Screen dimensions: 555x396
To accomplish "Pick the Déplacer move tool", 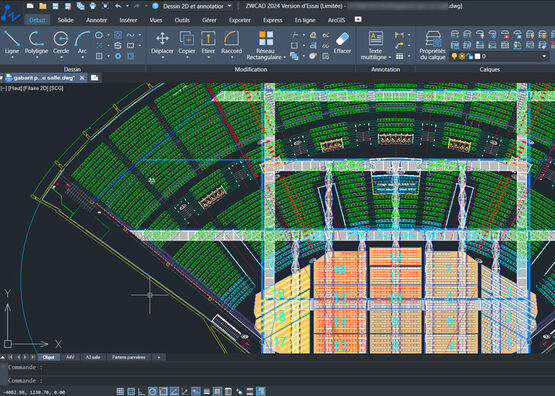I will 162,43.
